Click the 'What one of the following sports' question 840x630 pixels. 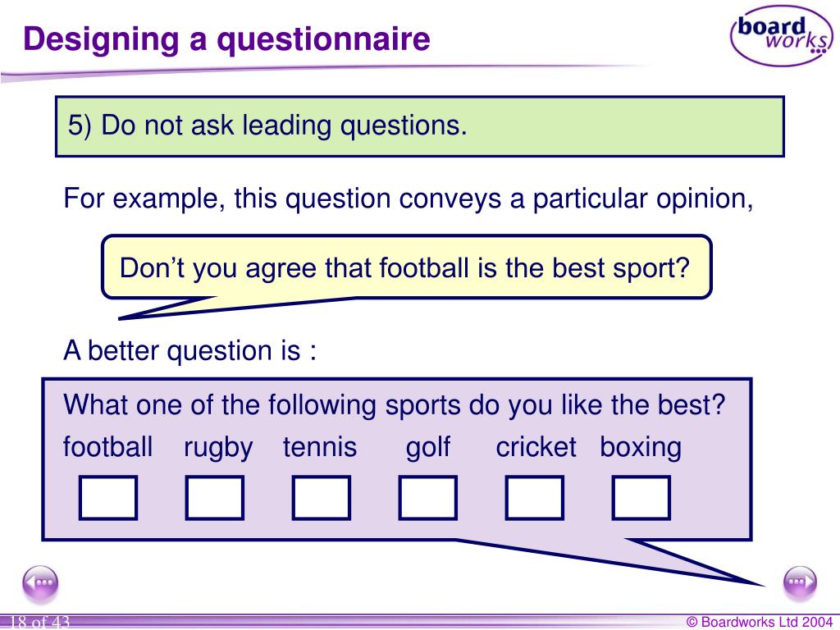395,405
